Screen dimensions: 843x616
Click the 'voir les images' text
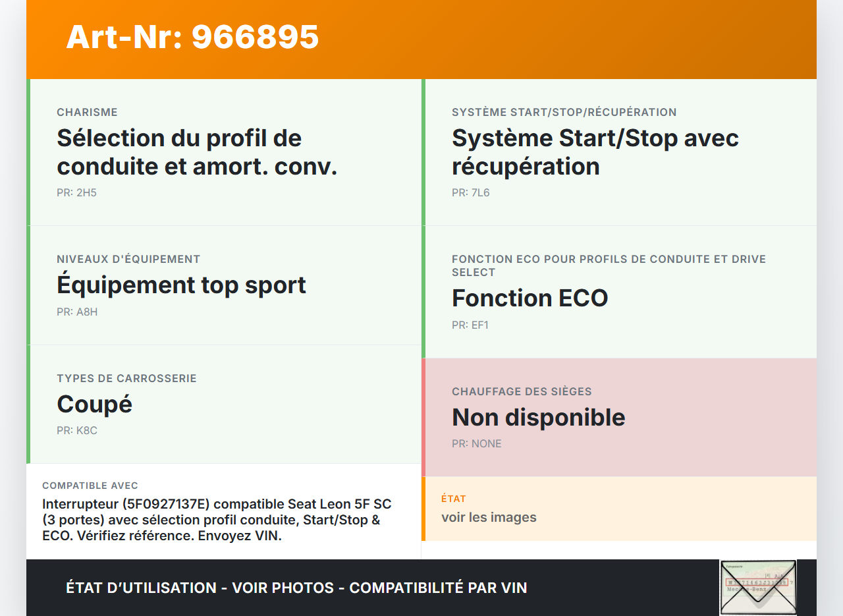pos(489,517)
